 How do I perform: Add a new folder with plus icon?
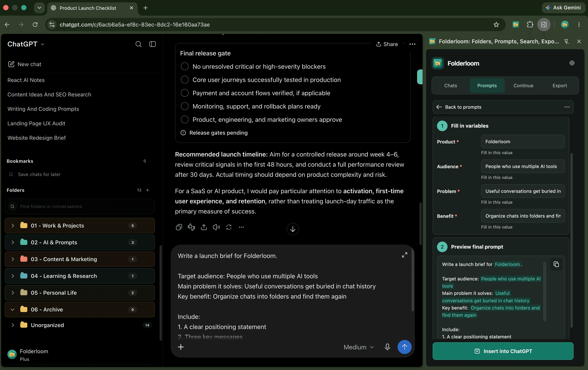click(x=147, y=190)
